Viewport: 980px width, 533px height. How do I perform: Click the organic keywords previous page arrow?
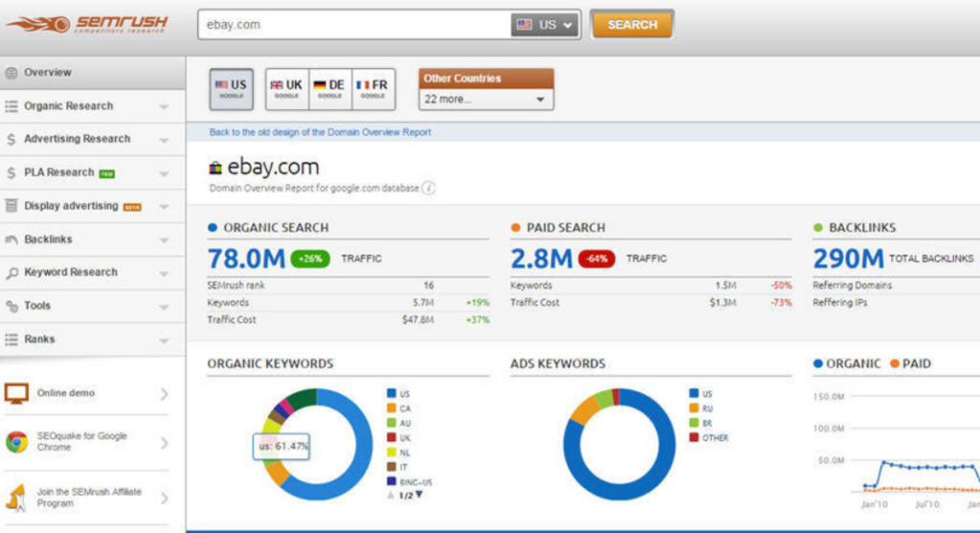pyautogui.click(x=390, y=495)
